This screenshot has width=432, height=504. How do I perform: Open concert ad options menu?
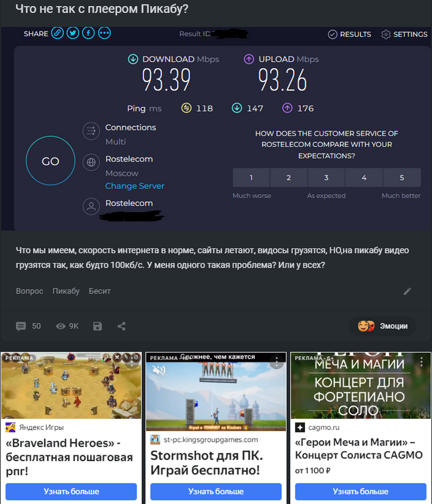click(422, 362)
